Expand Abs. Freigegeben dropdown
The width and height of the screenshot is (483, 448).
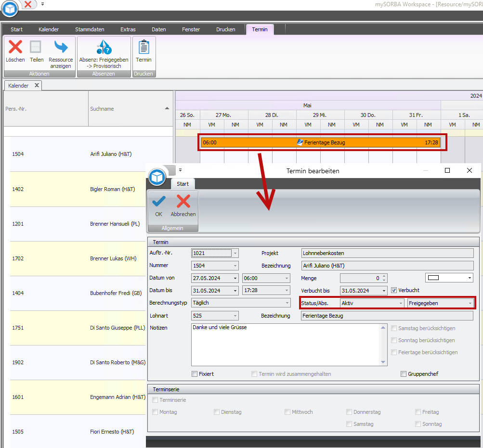470,303
